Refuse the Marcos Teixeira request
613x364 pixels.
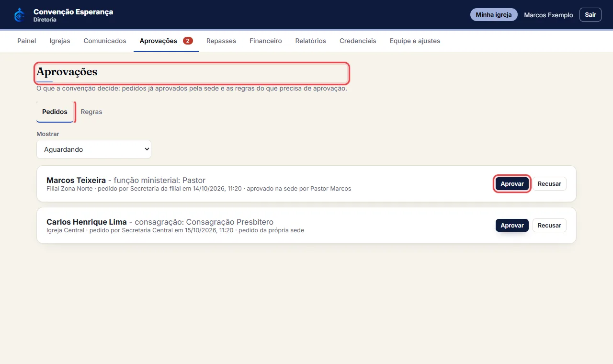(x=549, y=183)
